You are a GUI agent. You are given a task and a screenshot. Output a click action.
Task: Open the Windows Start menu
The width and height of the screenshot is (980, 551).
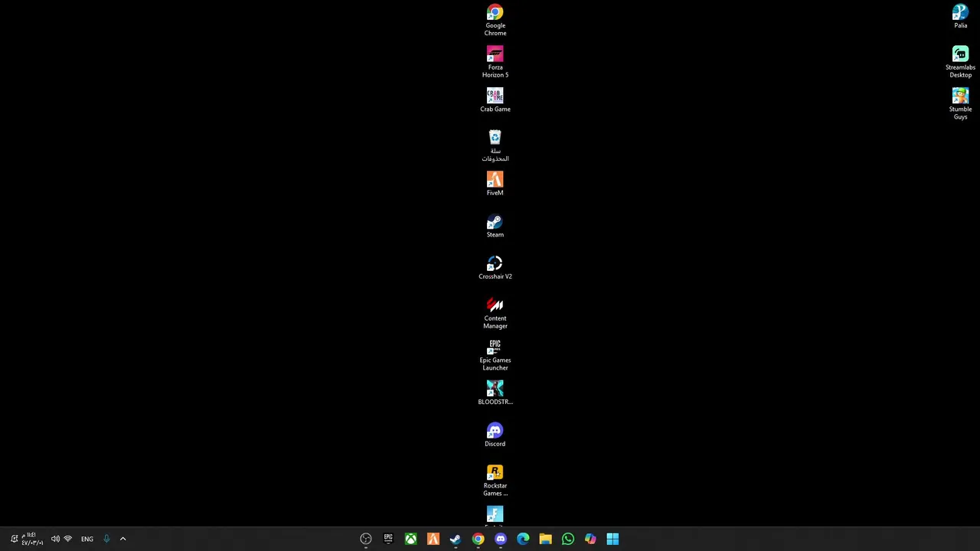612,539
